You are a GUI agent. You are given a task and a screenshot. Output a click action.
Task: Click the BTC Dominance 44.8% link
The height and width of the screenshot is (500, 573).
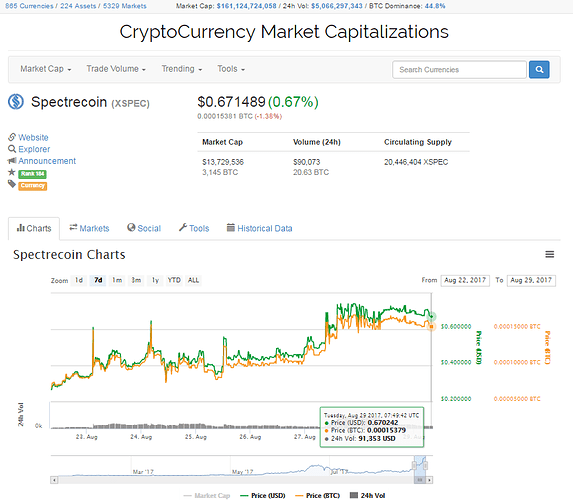click(435, 6)
